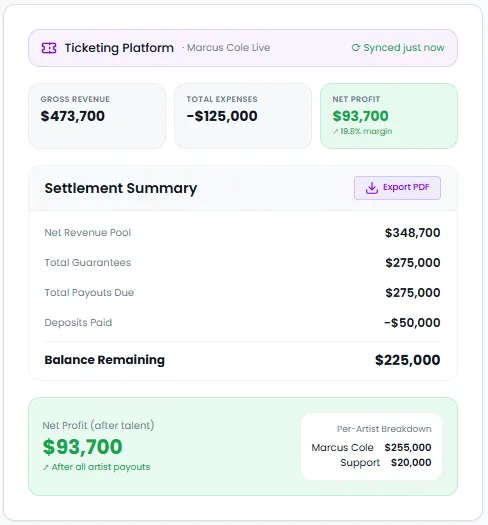The height and width of the screenshot is (525, 488).
Task: Open the Total Expenses card
Action: [243, 116]
